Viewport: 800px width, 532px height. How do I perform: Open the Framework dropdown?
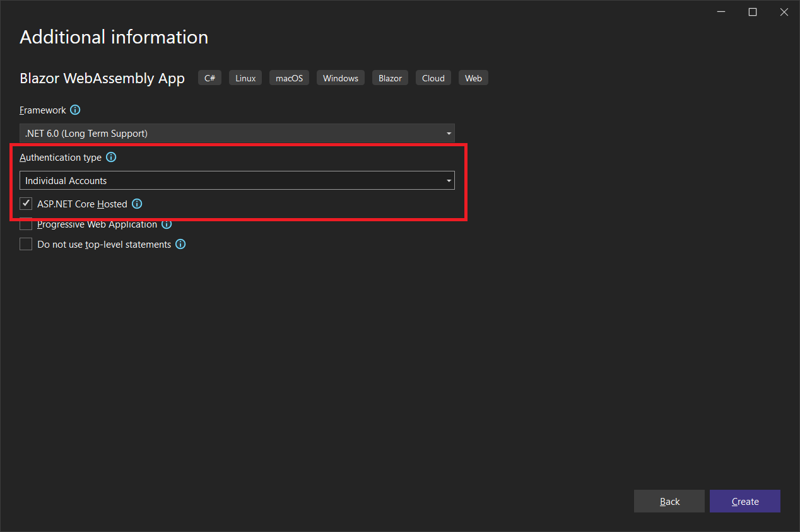(237, 133)
